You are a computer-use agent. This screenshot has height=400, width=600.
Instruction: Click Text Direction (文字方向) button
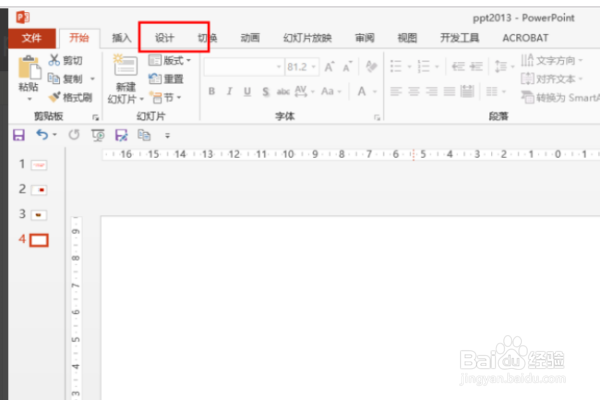click(x=551, y=60)
